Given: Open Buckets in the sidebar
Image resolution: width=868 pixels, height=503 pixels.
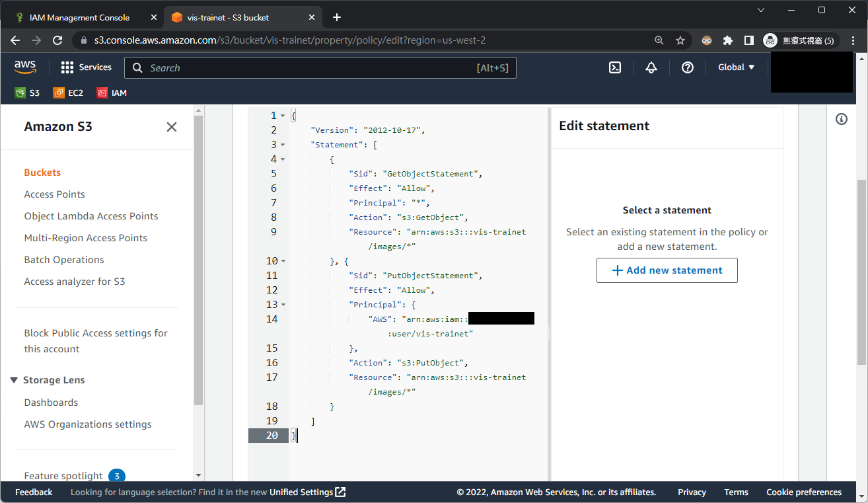Looking at the screenshot, I should (42, 173).
